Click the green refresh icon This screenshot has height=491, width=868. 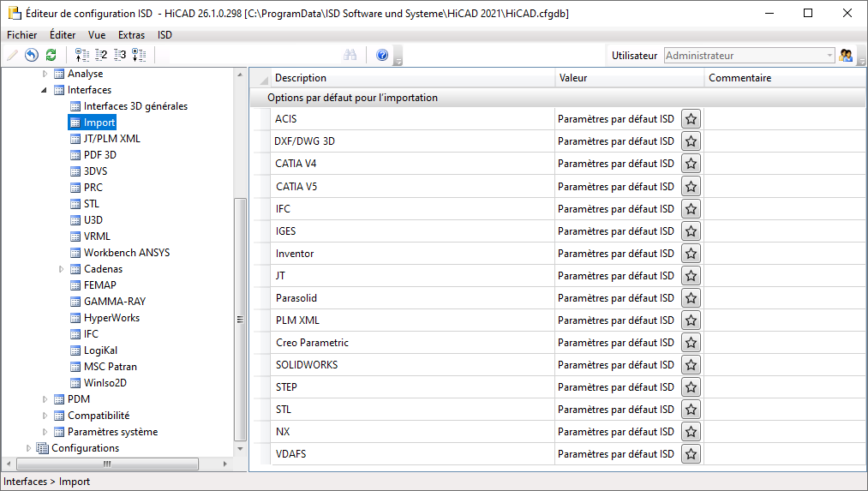51,55
